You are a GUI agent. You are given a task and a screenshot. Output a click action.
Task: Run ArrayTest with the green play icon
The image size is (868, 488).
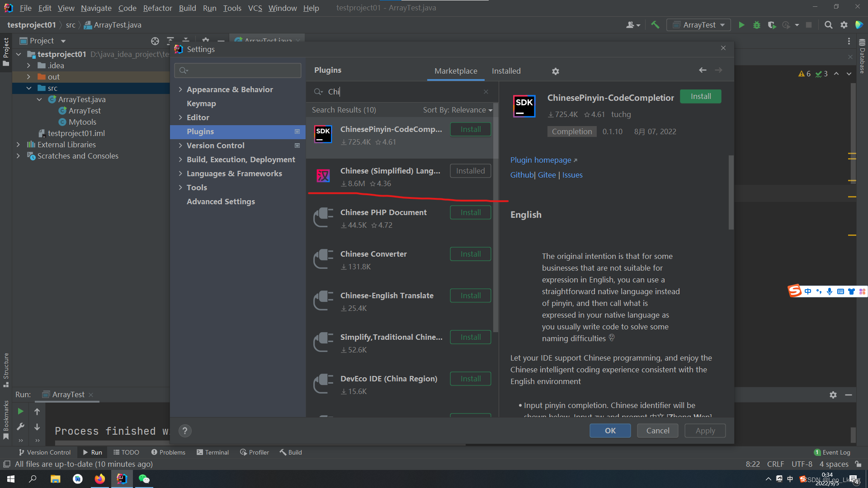point(741,25)
